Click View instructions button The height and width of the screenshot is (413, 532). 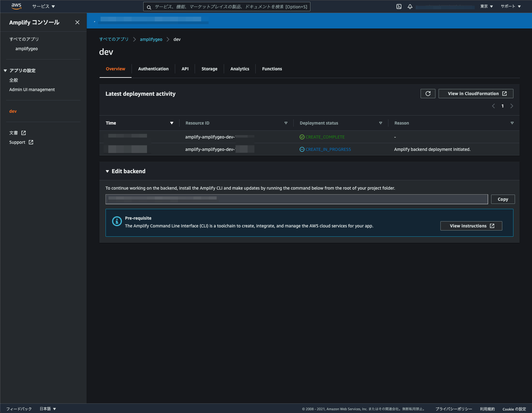tap(471, 226)
